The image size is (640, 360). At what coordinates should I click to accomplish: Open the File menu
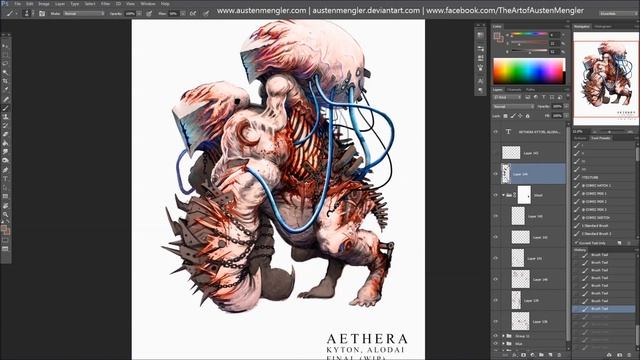click(18, 4)
